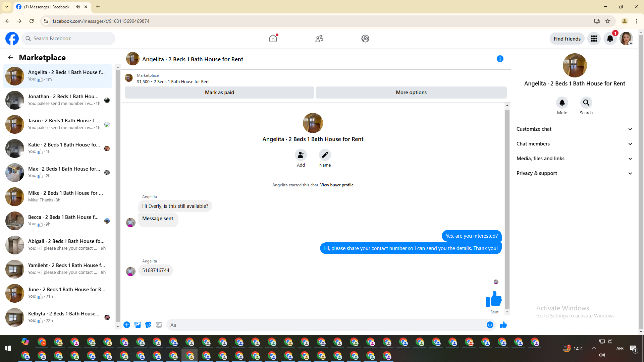
Task: Click Find friends button
Action: coord(567,39)
